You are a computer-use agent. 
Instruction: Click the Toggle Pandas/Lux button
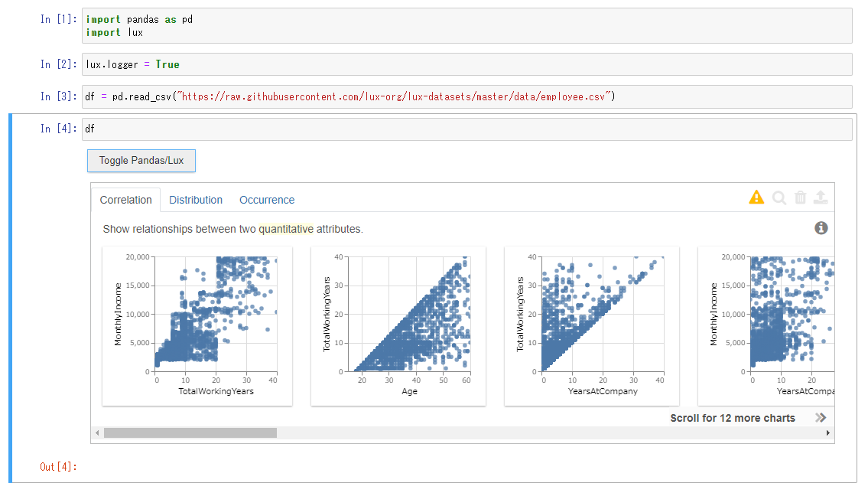tap(141, 161)
